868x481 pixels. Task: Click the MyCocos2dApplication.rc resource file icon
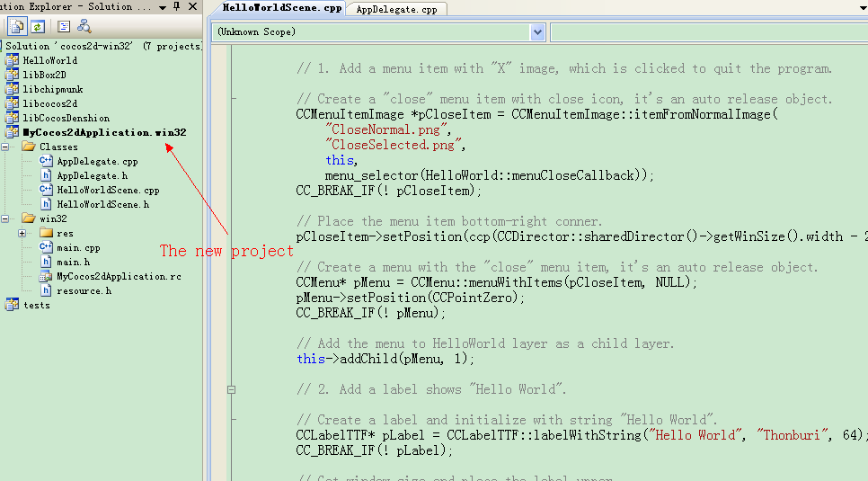click(47, 276)
